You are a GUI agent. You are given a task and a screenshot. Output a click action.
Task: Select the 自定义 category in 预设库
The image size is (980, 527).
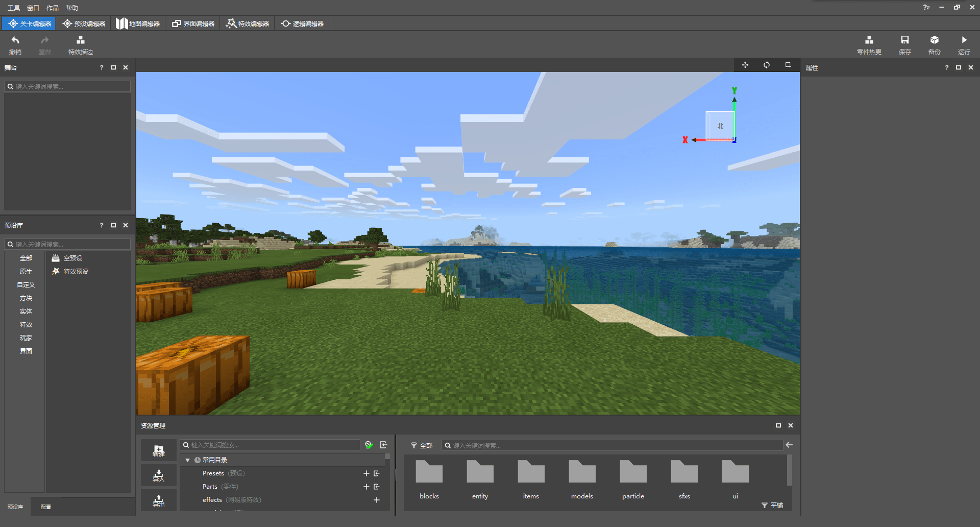pos(26,285)
